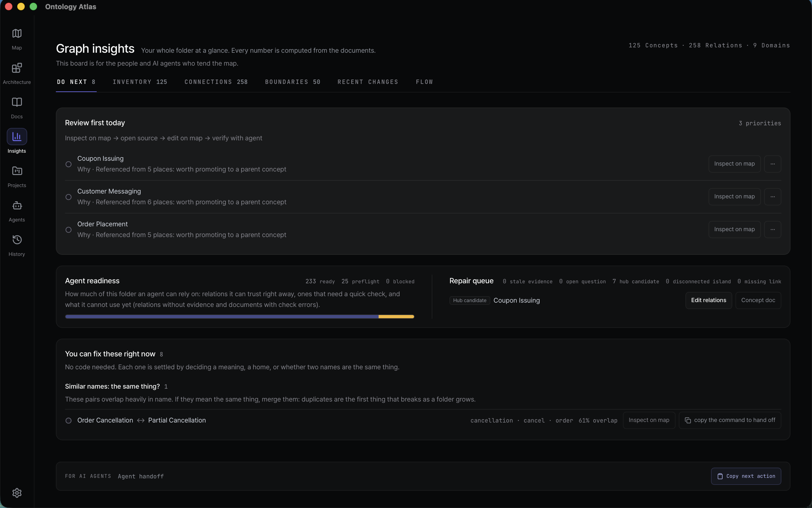Click '25 preflight' stat
The image size is (812, 508).
(x=360, y=282)
